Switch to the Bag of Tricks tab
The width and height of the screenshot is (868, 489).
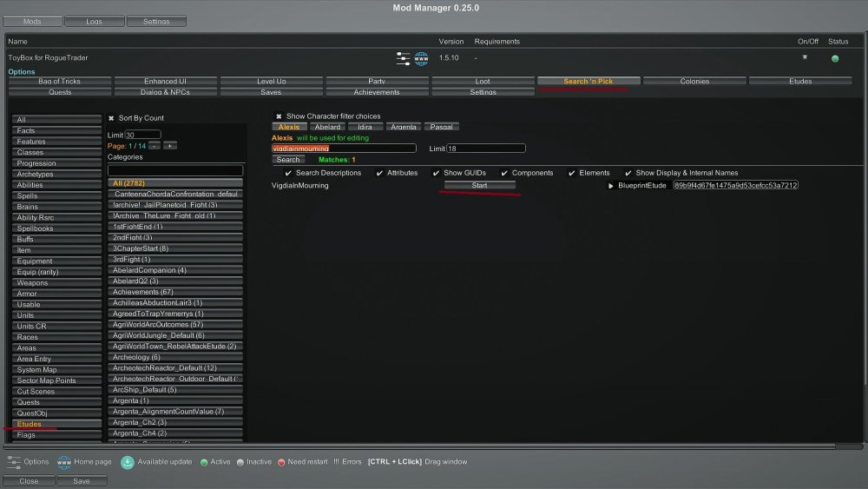pyautogui.click(x=60, y=82)
